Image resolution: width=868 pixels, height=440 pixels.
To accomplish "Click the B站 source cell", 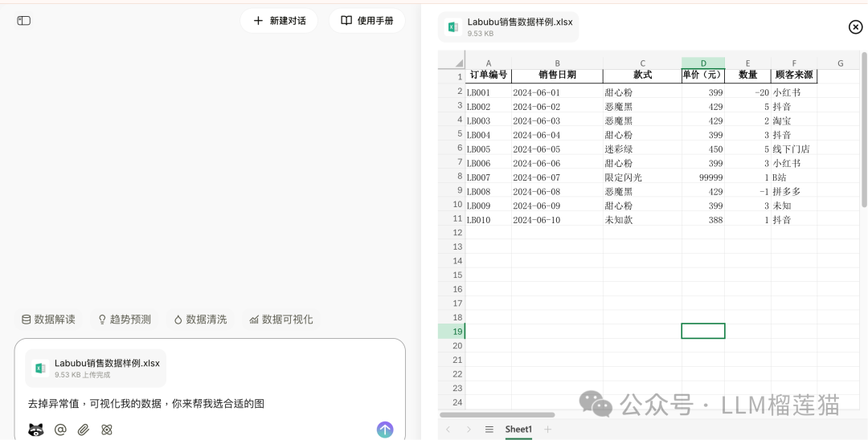I will click(794, 177).
